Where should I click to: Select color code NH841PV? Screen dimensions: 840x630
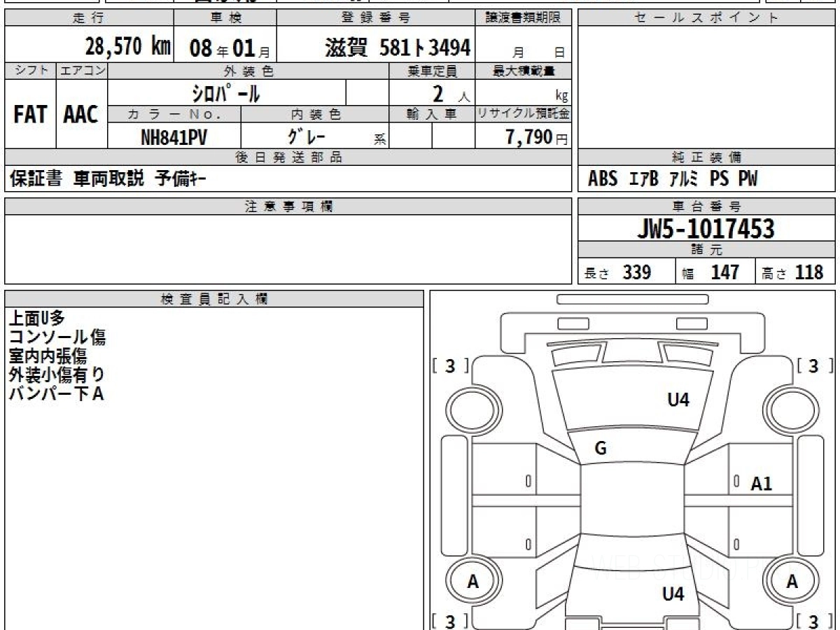pyautogui.click(x=174, y=137)
